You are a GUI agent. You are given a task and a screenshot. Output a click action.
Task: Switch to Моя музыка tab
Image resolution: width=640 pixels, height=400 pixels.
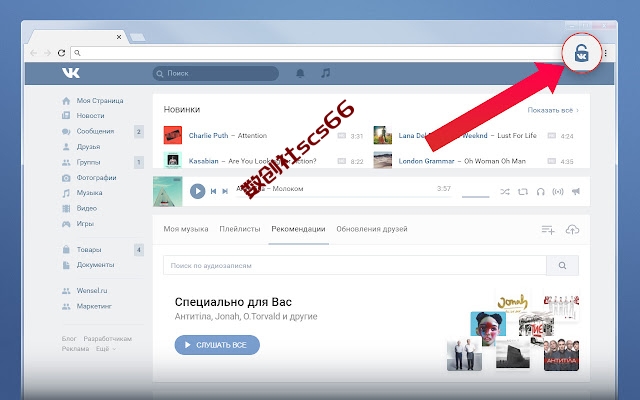(x=186, y=229)
